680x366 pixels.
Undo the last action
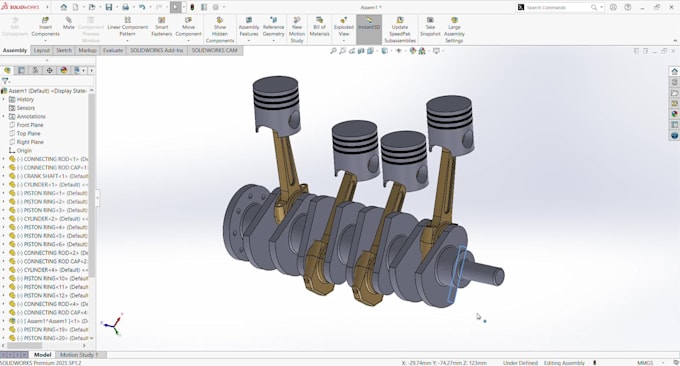142,7
